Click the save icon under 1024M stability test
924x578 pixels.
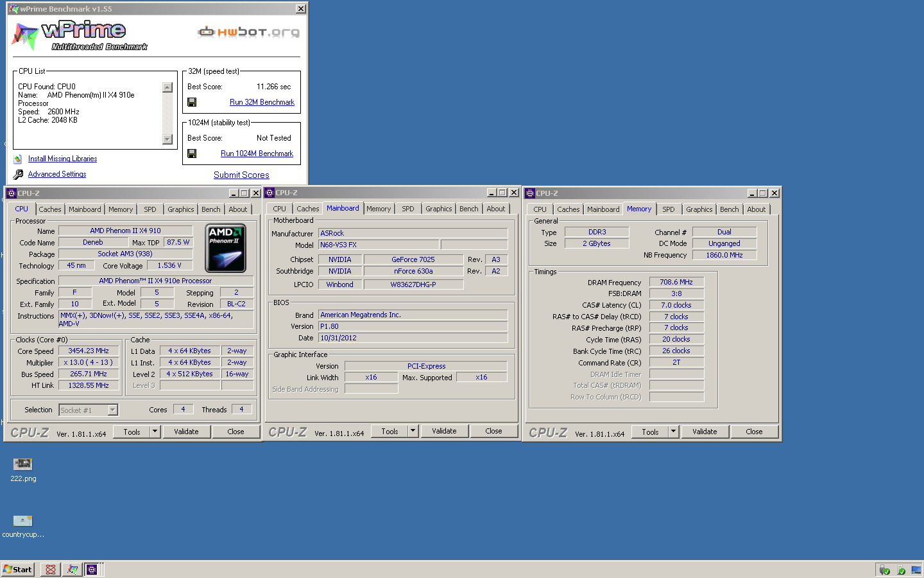192,153
